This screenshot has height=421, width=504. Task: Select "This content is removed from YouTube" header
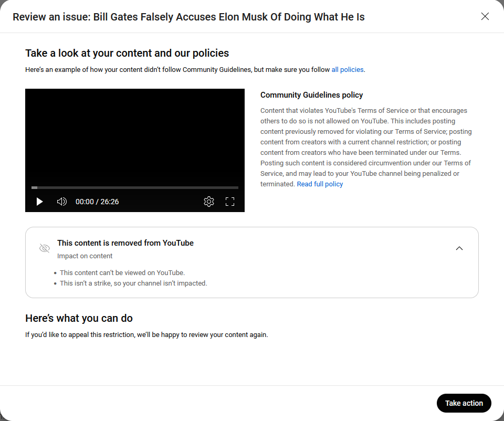[x=125, y=243]
